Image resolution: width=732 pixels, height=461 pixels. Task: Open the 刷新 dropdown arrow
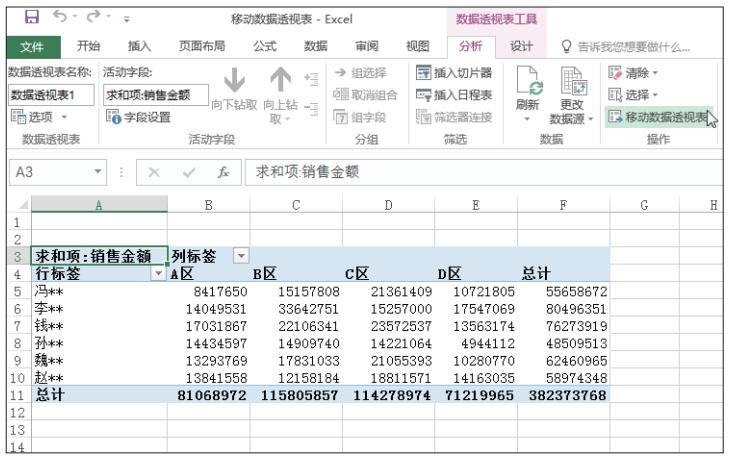(527, 120)
